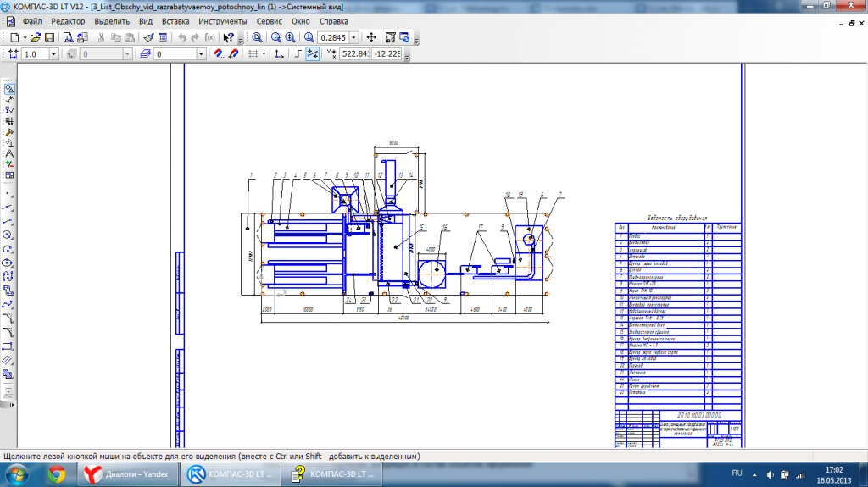Open the Выделить menu
The height and width of the screenshot is (487, 868).
click(112, 21)
